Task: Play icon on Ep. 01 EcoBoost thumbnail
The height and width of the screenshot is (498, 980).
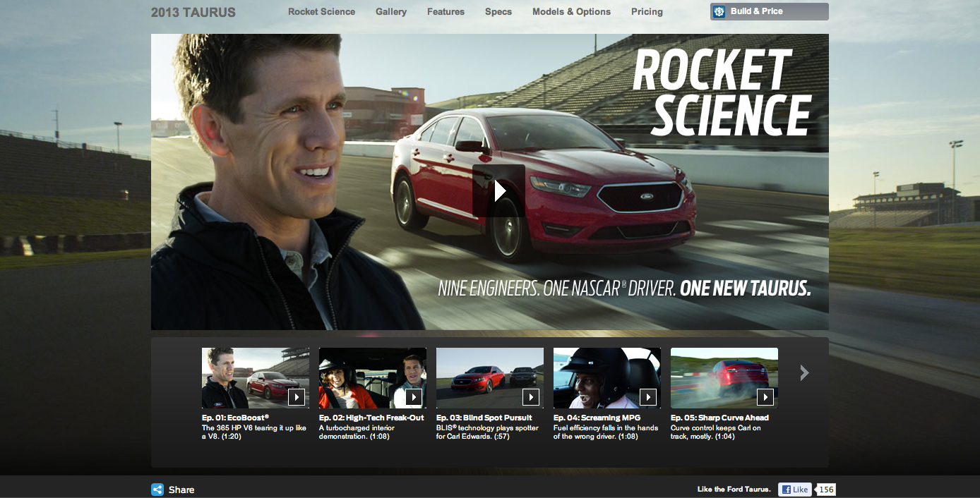Action: 297,397
